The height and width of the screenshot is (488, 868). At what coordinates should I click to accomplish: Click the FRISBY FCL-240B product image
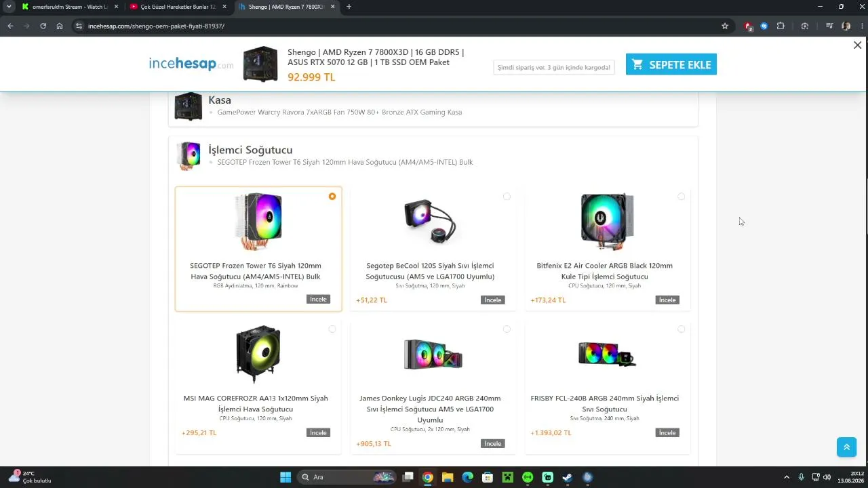point(607,354)
